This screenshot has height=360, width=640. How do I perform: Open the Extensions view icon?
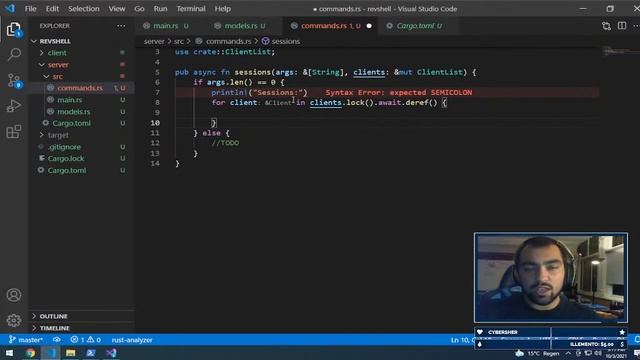coord(13,131)
